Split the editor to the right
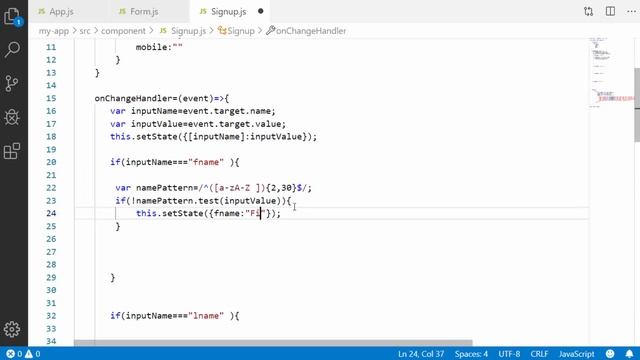The image size is (640, 360). (610, 11)
